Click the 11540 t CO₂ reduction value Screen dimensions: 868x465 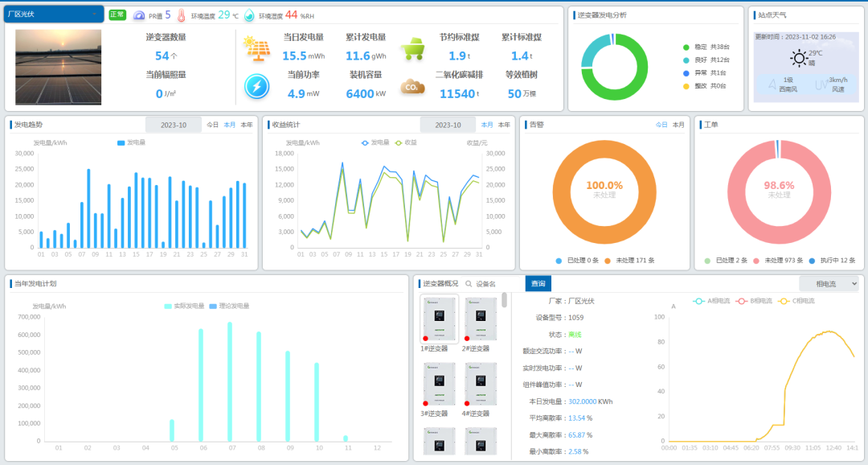[460, 93]
